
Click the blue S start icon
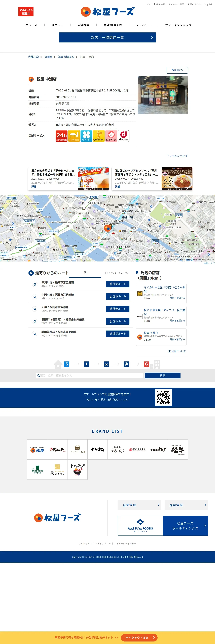[67, 364]
